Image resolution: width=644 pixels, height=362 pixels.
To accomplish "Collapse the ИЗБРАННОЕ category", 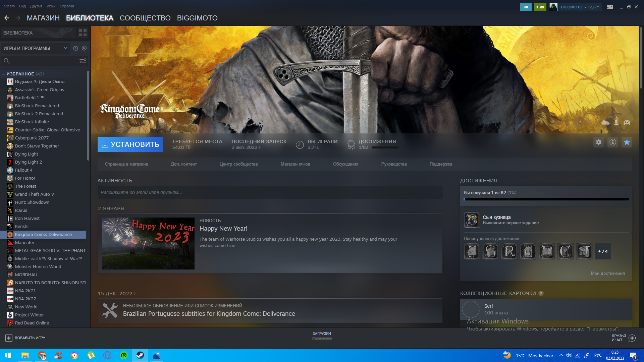I will click(3, 74).
